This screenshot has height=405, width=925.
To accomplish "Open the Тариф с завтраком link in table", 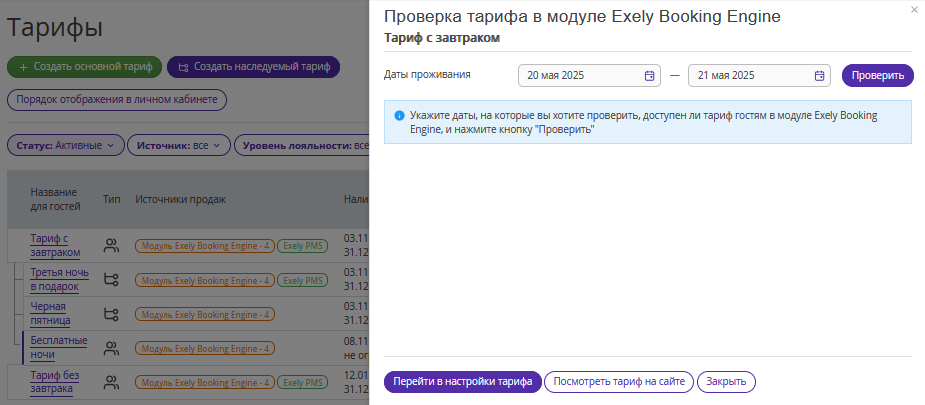I will (55, 245).
